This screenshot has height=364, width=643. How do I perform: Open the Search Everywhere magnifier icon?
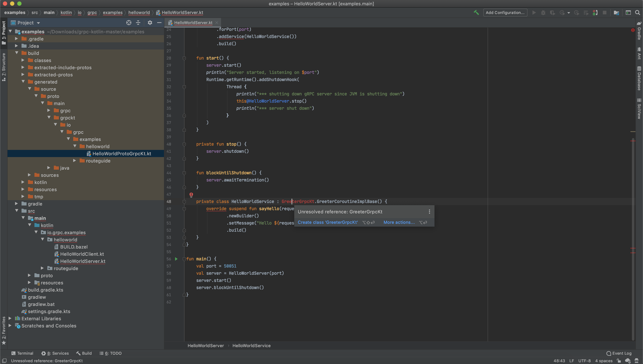pos(637,13)
